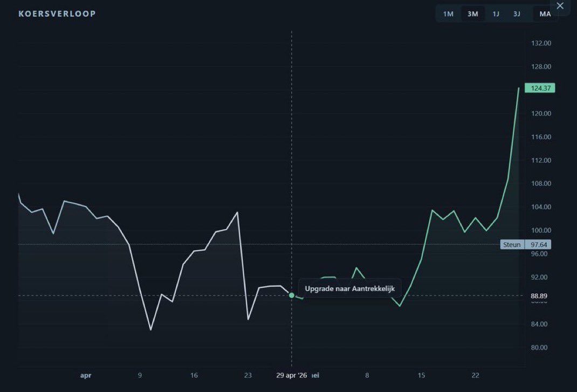
Task: Click the '29 apr '26' date label
Action: pyautogui.click(x=291, y=375)
